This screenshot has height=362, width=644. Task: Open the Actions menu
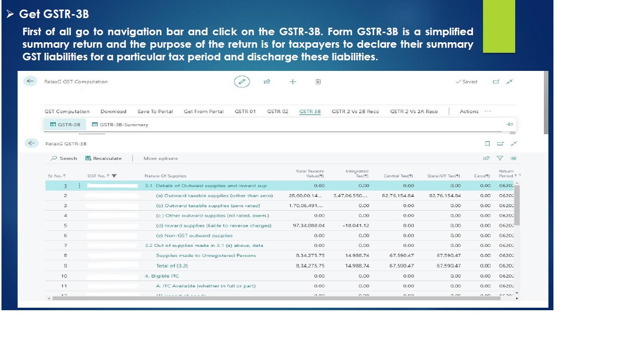(469, 112)
